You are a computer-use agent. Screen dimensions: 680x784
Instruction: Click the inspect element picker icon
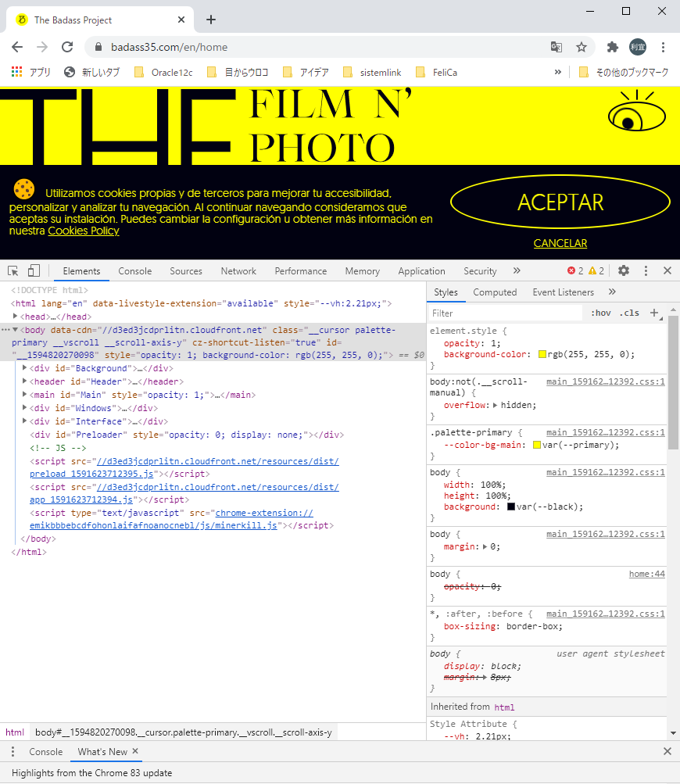tap(13, 271)
